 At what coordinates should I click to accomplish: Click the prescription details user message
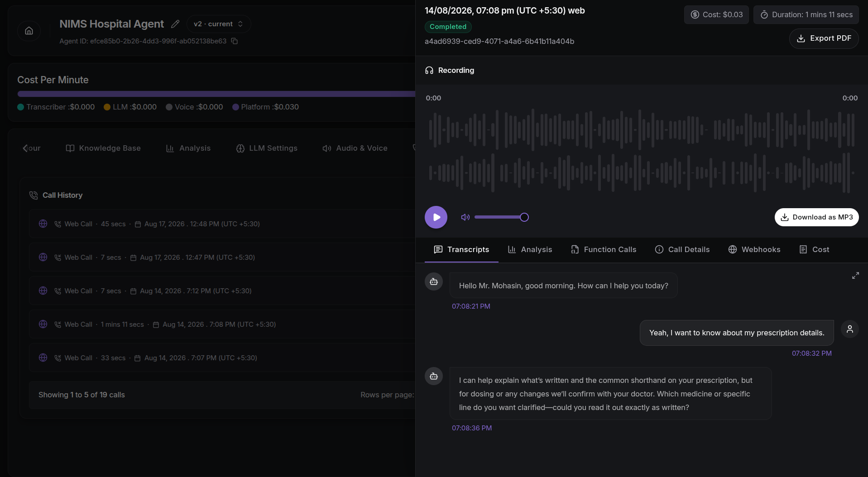737,333
